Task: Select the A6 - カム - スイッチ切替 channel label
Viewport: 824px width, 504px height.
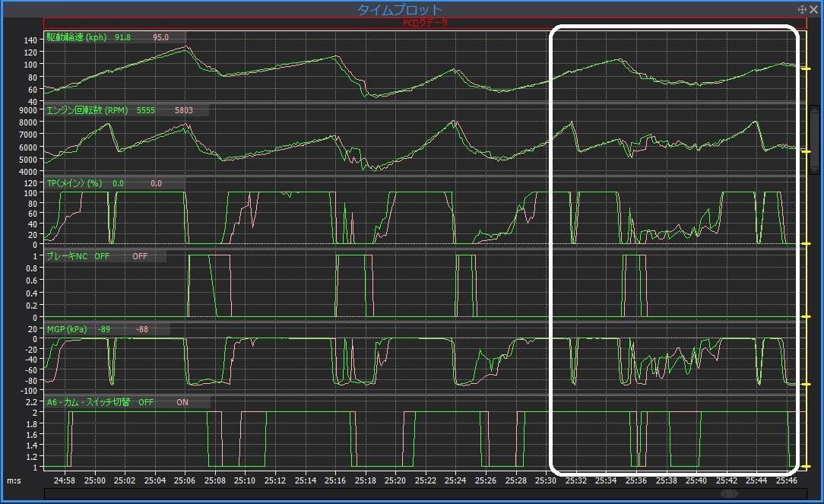Action: [x=88, y=403]
